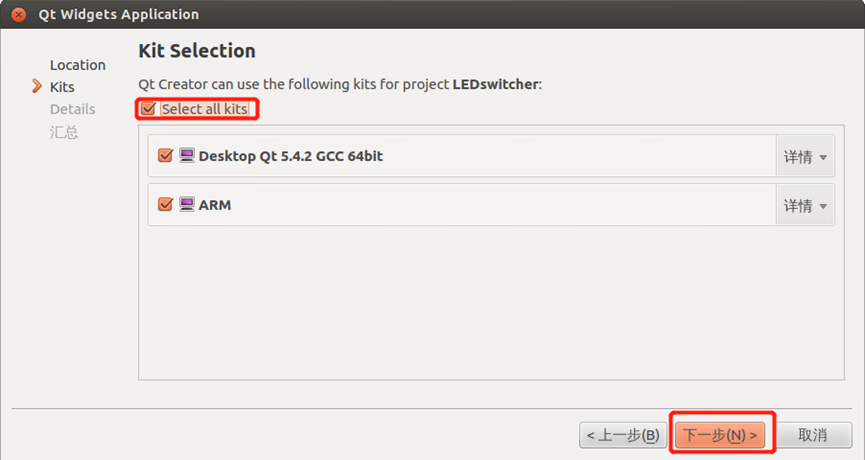Select the Details wizard step
The image size is (865, 460).
(x=72, y=109)
